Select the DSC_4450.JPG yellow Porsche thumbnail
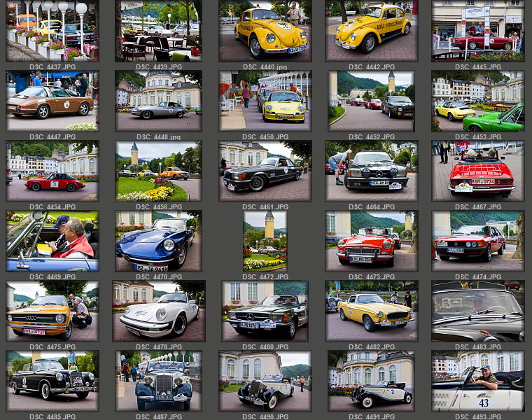 pyautogui.click(x=265, y=101)
